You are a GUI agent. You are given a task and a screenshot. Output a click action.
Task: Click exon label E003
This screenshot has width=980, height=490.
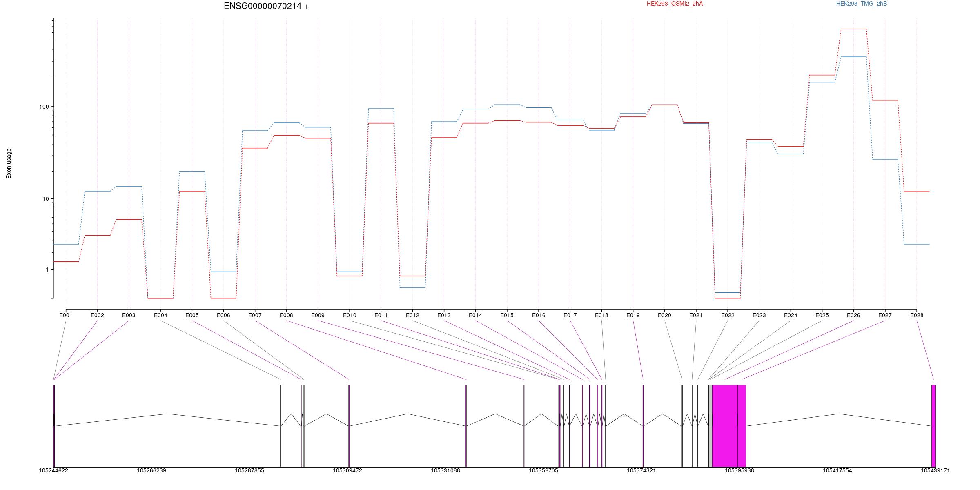click(x=129, y=315)
